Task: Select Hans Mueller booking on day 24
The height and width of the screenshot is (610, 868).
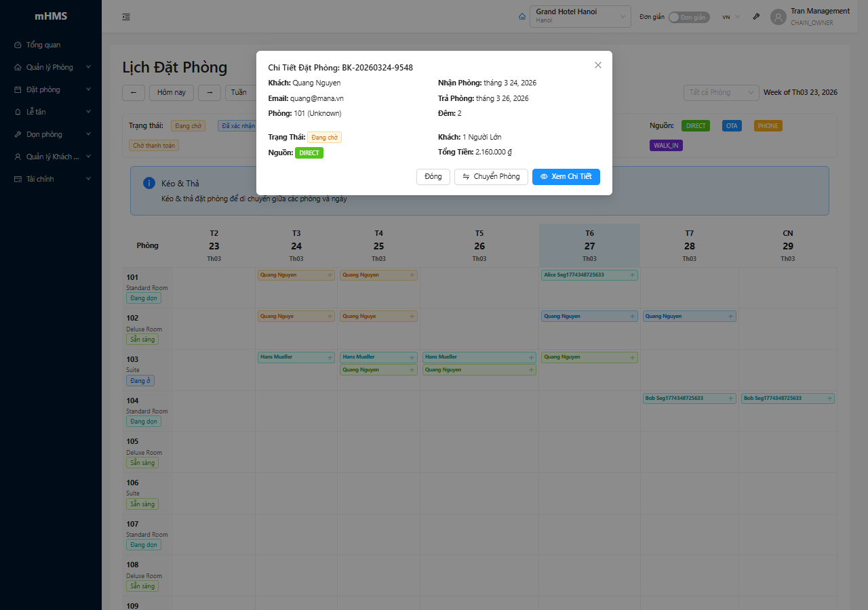Action: coord(292,357)
